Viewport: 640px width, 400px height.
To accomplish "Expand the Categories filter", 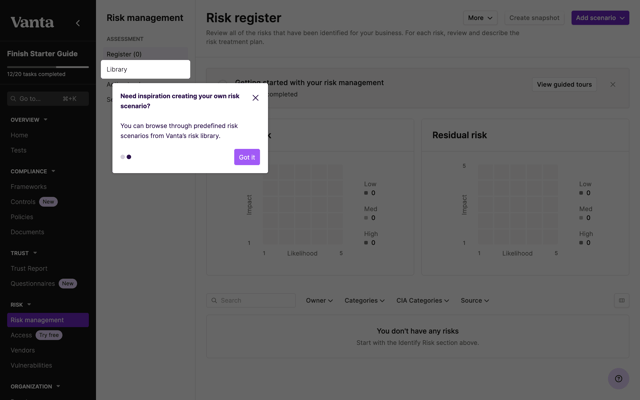I will [364, 300].
